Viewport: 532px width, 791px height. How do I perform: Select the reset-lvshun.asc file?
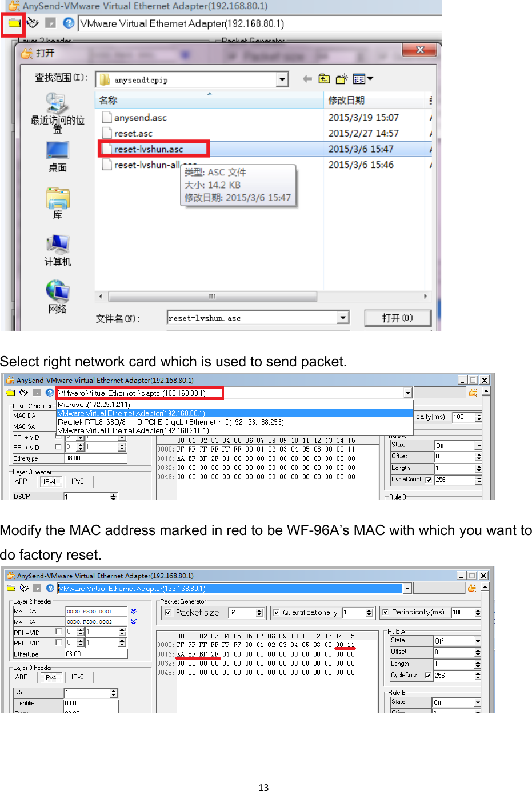[149, 149]
